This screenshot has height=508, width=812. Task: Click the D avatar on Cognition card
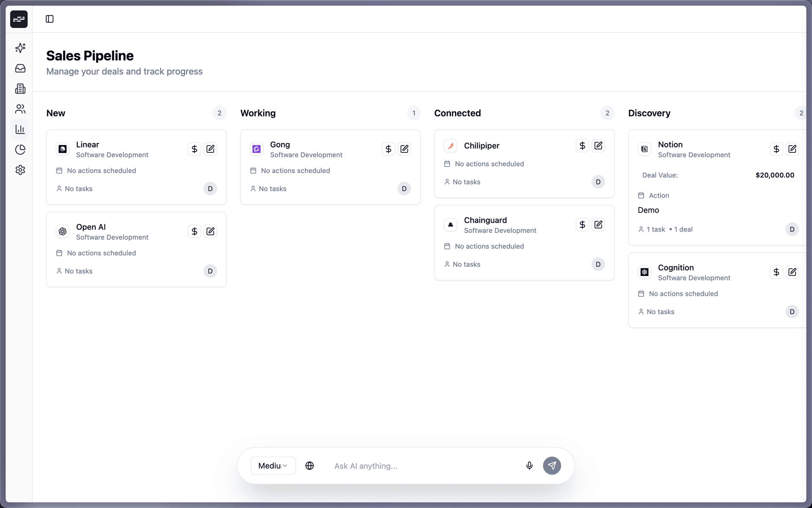point(792,312)
